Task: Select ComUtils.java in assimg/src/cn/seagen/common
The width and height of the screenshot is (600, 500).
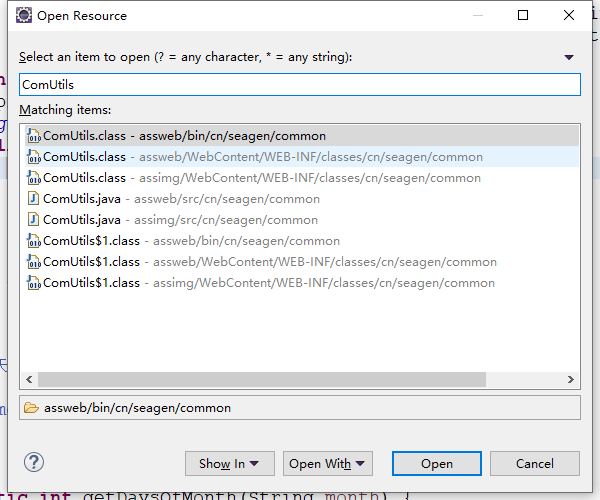Action: [x=302, y=220]
